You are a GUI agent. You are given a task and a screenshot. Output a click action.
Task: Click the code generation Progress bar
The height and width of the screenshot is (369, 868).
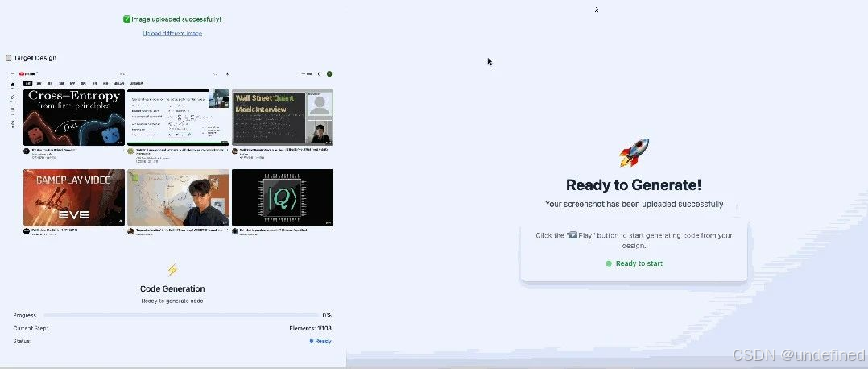[181, 315]
